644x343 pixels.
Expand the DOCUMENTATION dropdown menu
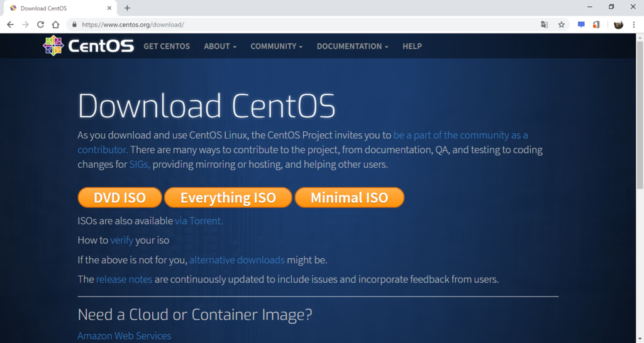point(352,46)
